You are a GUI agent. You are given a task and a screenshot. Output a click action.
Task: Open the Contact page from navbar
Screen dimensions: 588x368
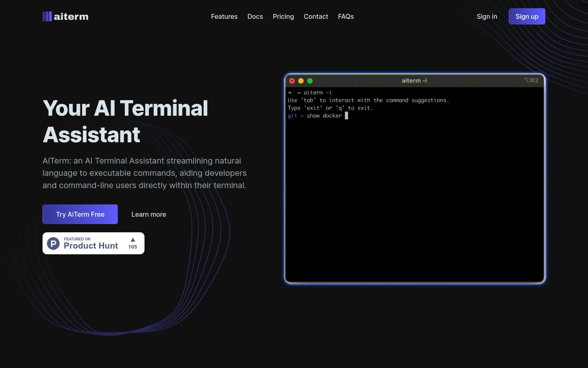coord(316,16)
